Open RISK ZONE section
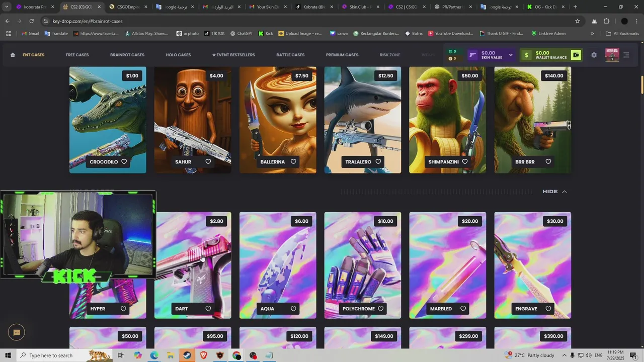Viewport: 644px width, 362px height. pyautogui.click(x=390, y=55)
